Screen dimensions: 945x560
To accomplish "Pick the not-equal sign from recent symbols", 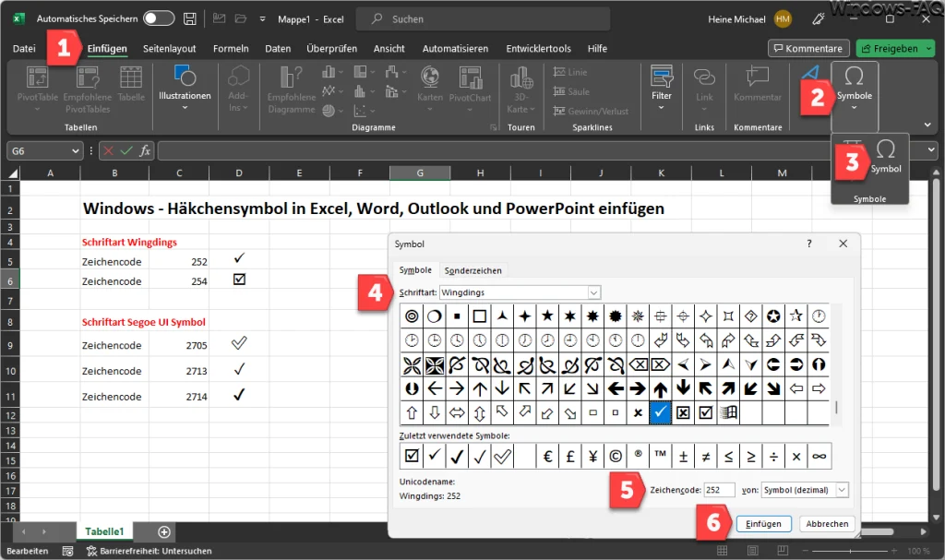I will [x=706, y=457].
